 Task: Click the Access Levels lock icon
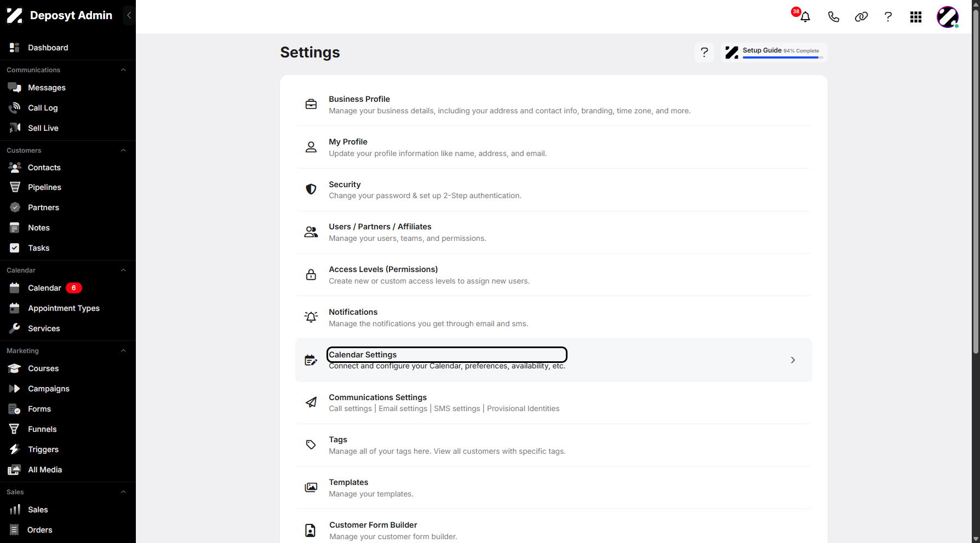311,275
